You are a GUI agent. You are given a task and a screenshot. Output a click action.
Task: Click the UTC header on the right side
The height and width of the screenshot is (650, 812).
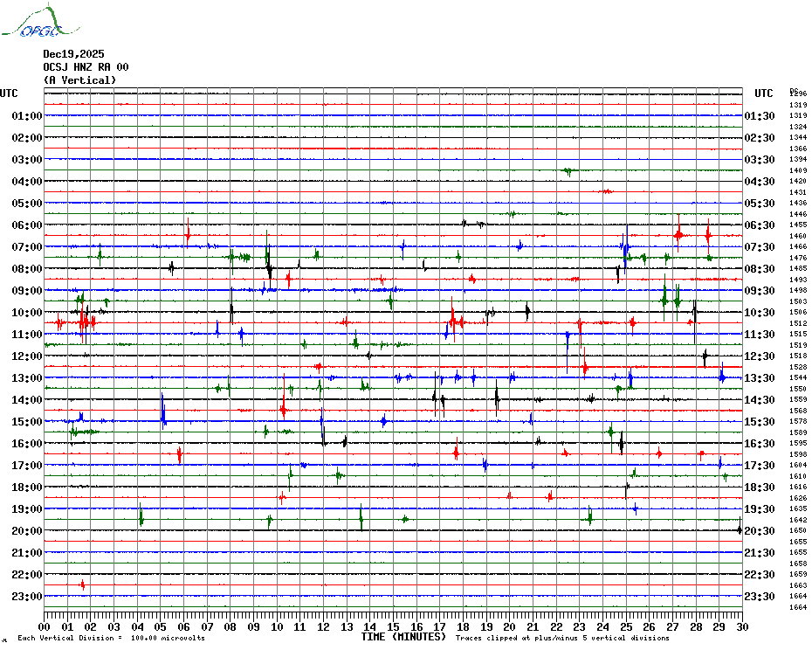point(764,93)
